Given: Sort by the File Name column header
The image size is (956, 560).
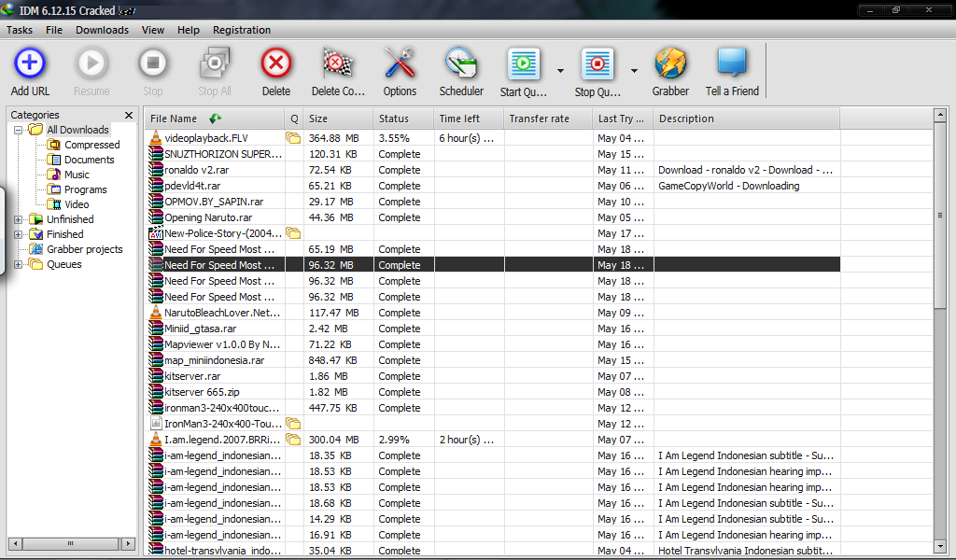Looking at the screenshot, I should point(214,119).
